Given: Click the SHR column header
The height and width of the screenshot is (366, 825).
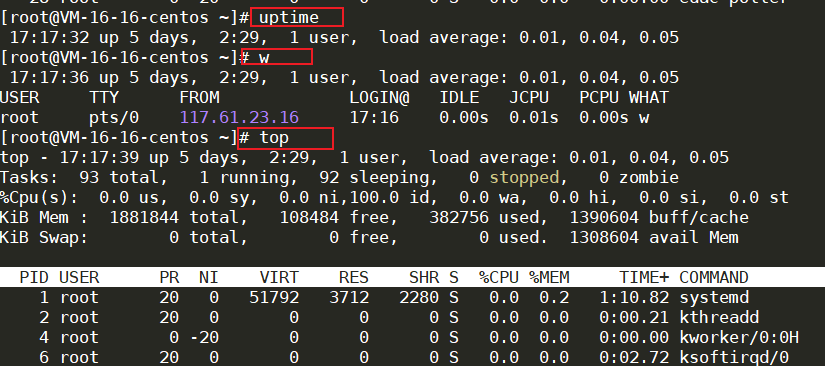Looking at the screenshot, I should pos(424,277).
